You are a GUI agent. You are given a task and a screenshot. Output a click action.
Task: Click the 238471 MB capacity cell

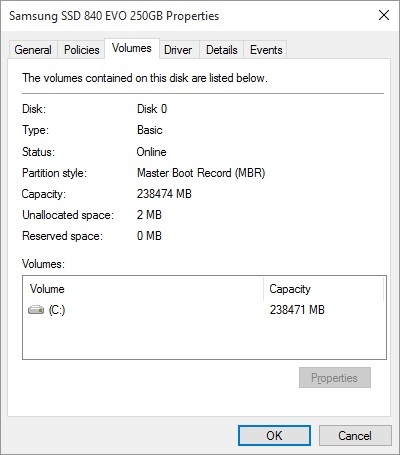[297, 310]
